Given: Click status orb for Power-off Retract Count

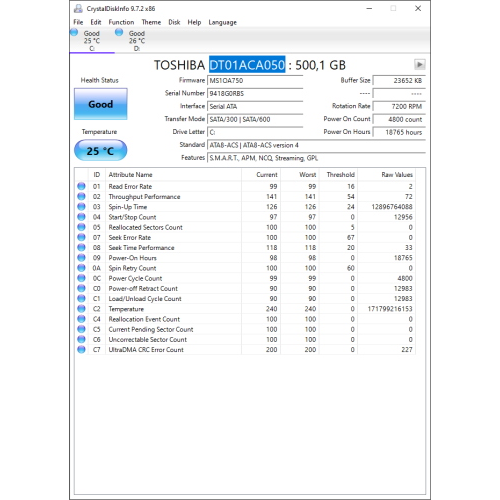Looking at the screenshot, I should point(81,288).
